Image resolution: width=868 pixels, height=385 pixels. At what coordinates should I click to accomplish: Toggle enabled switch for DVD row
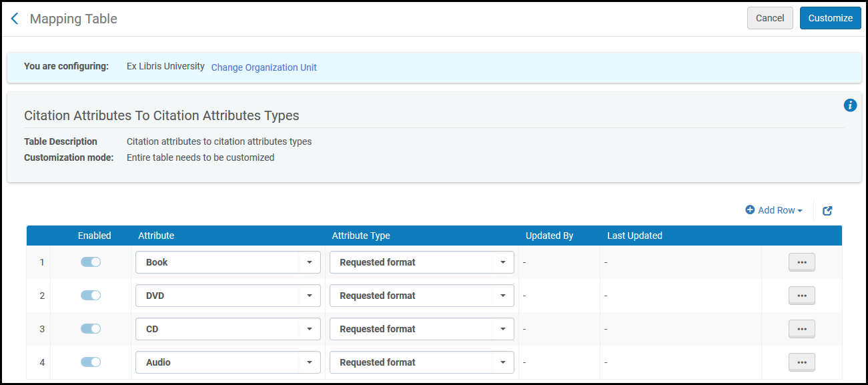pyautogui.click(x=91, y=296)
